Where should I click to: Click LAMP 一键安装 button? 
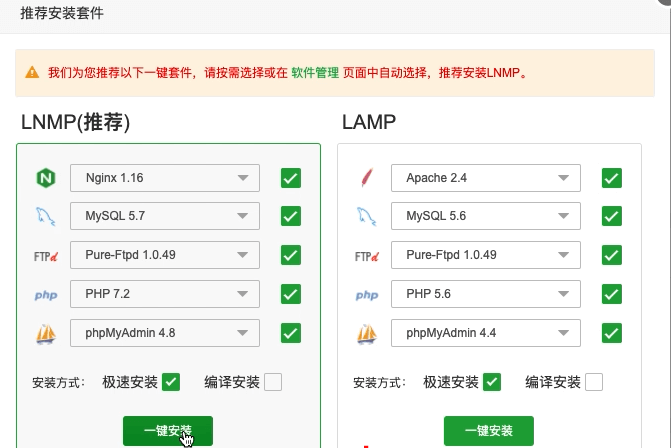[489, 431]
